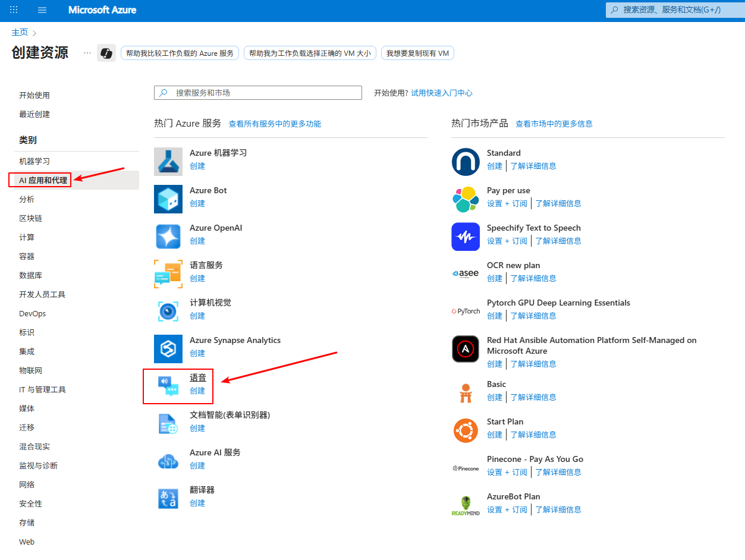The width and height of the screenshot is (745, 560).
Task: Click the PyTorch product icon
Action: pos(466,312)
